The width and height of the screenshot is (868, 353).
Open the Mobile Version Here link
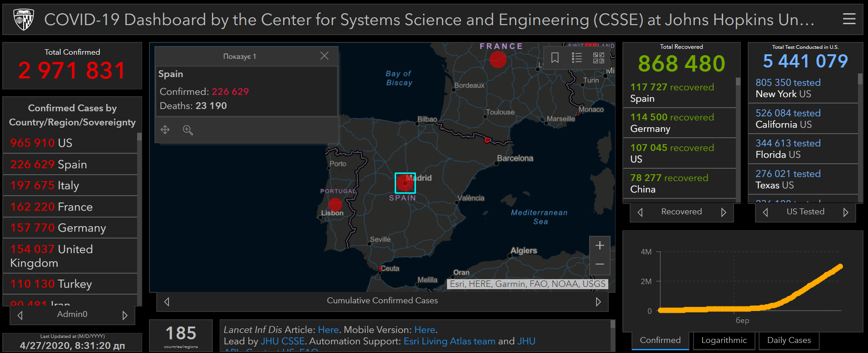pyautogui.click(x=425, y=330)
